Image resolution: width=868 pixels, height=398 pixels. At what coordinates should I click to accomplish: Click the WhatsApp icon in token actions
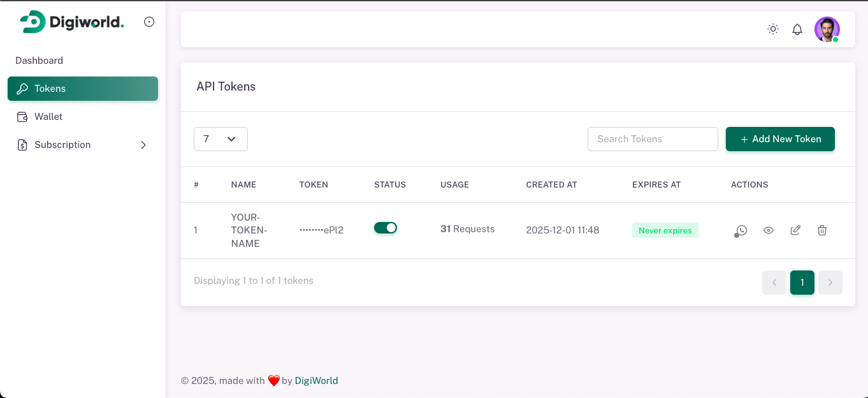741,230
